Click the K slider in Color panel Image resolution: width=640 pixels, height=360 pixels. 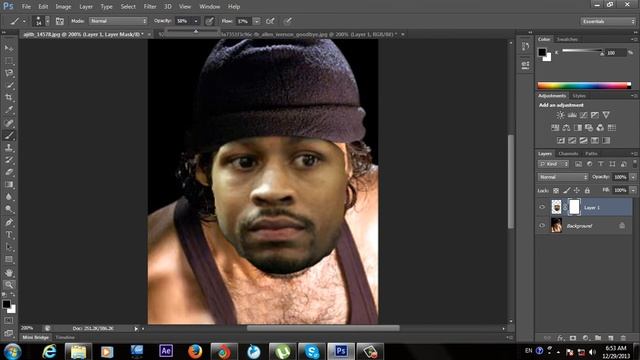[x=582, y=51]
